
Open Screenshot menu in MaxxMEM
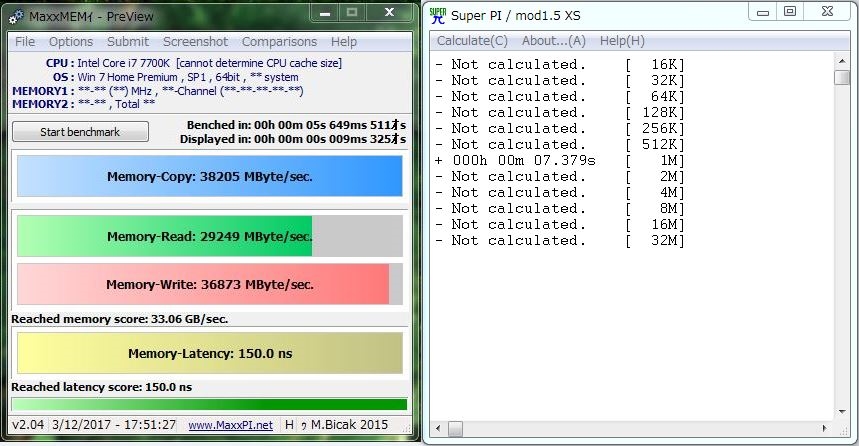(195, 42)
